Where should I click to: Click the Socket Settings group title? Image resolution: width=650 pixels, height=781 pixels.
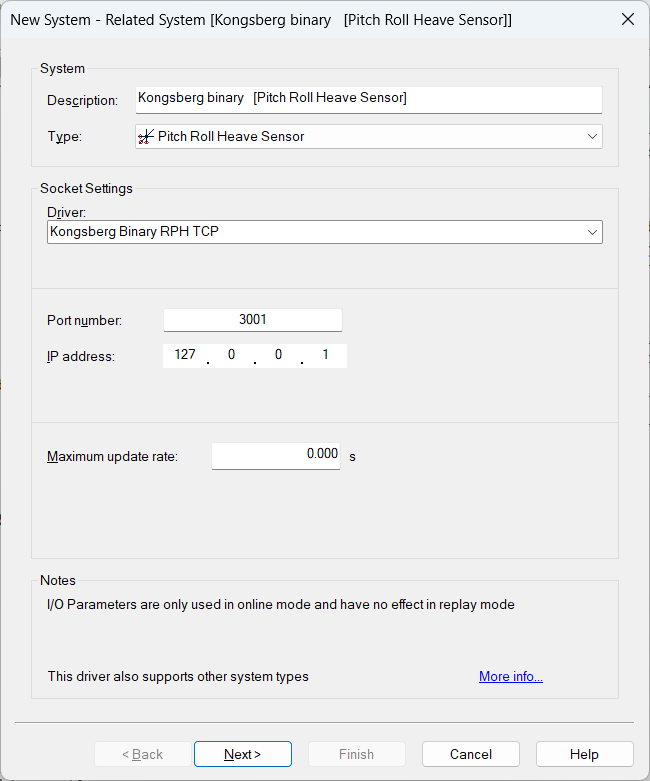(86, 188)
